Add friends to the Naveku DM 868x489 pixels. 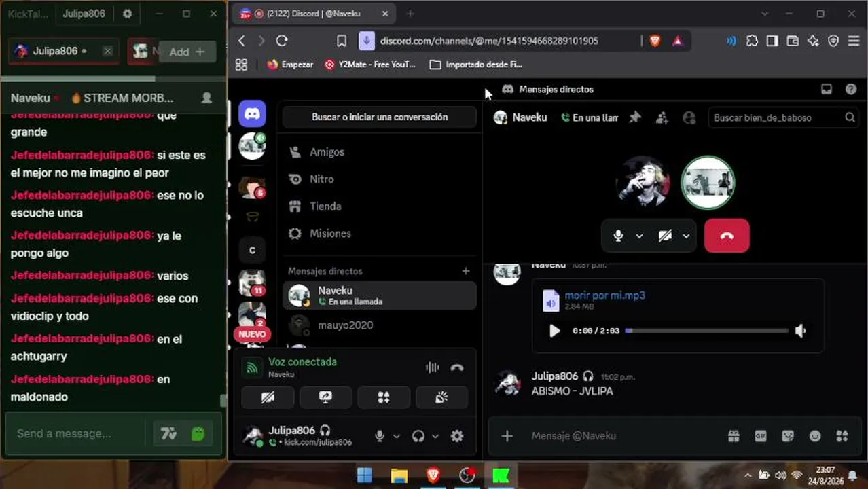[662, 117]
